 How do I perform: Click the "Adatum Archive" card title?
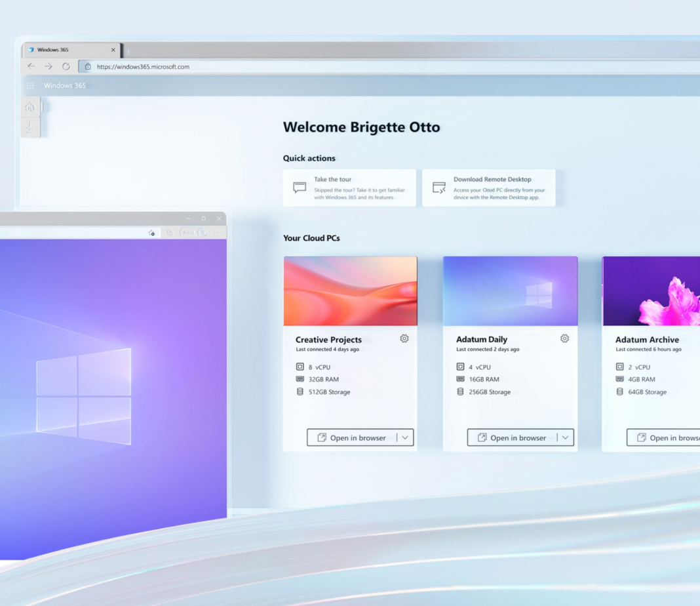647,339
